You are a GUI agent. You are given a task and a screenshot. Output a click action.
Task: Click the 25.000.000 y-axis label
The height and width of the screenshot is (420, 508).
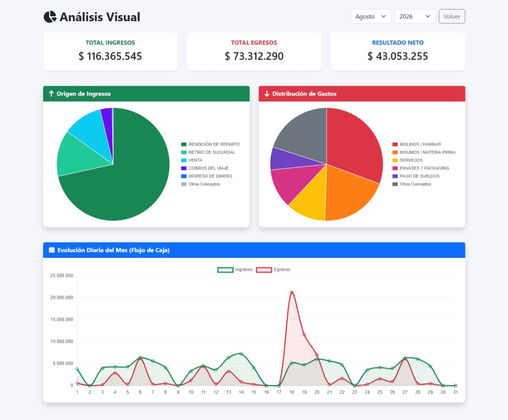coord(61,276)
